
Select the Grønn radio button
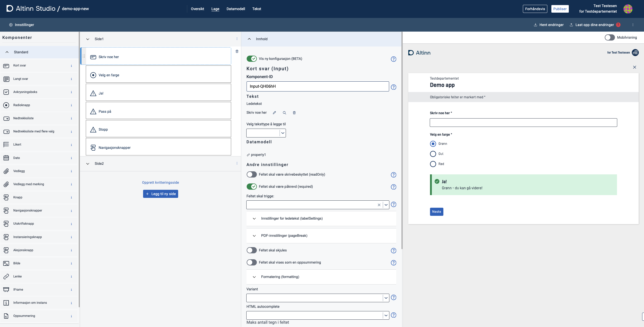[x=433, y=144]
